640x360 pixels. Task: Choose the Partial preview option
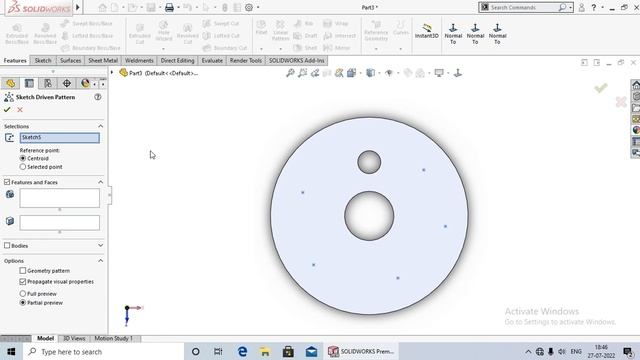pos(23,302)
